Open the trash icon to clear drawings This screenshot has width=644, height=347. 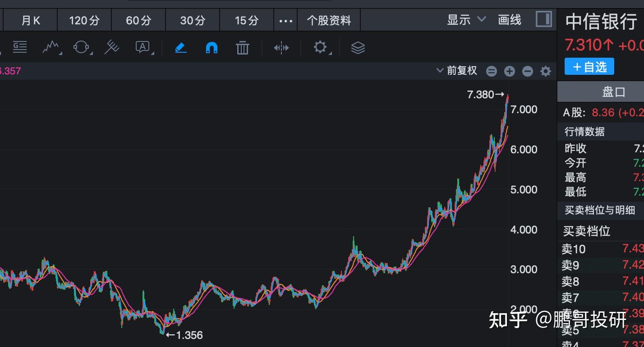click(x=242, y=47)
